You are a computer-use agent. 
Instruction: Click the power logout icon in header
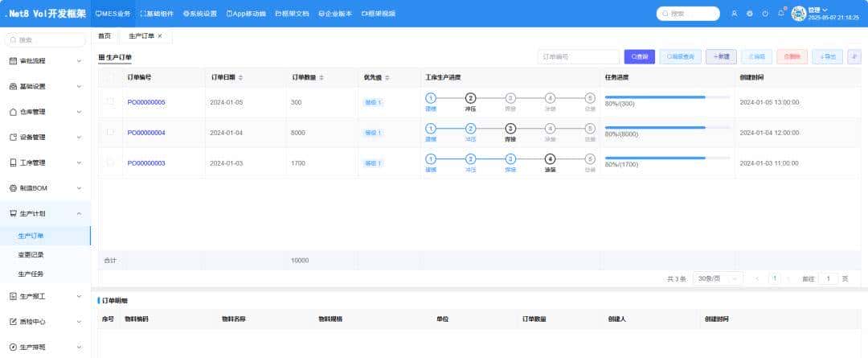(x=765, y=14)
